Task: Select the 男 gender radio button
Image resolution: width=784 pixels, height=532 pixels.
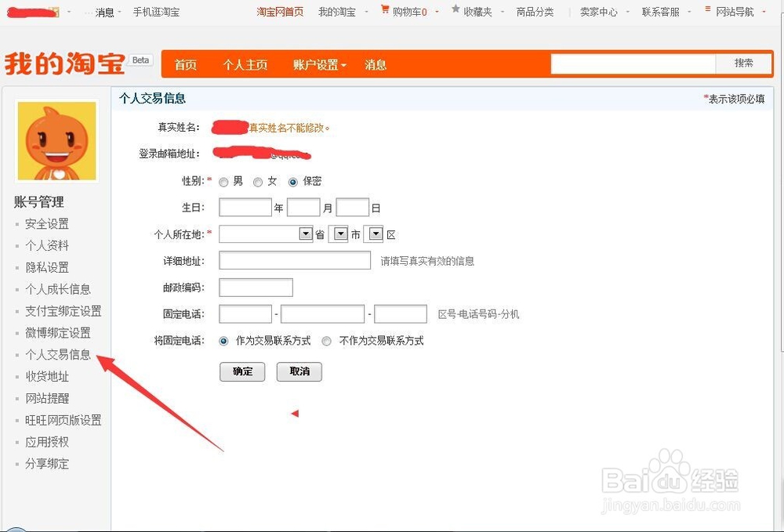Action: tap(223, 183)
